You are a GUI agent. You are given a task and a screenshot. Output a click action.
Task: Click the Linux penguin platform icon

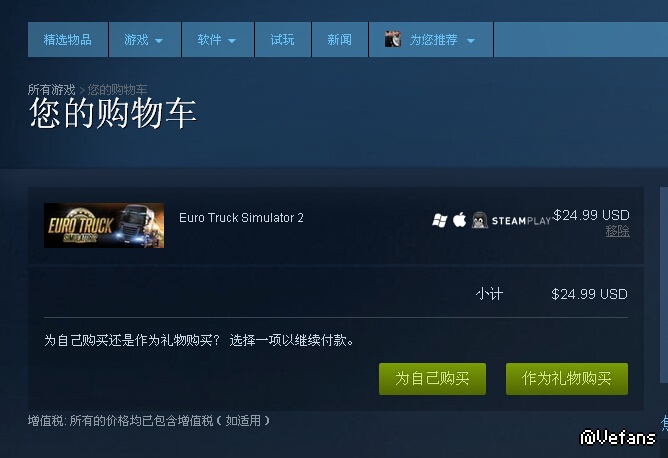pos(479,220)
